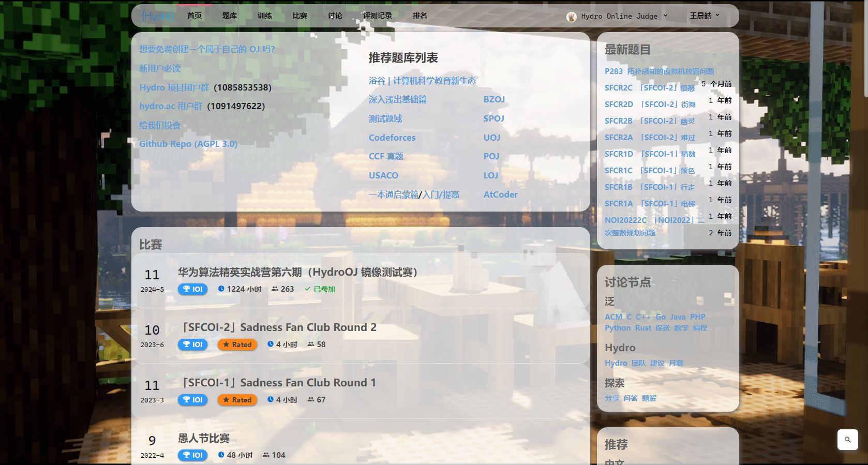
Task: Click the clock icon beside 48 小时
Action: click(221, 455)
